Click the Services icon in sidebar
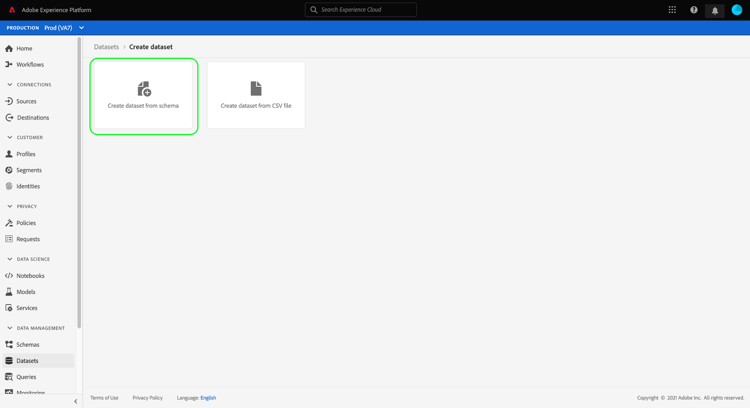This screenshot has height=408, width=750. point(9,308)
